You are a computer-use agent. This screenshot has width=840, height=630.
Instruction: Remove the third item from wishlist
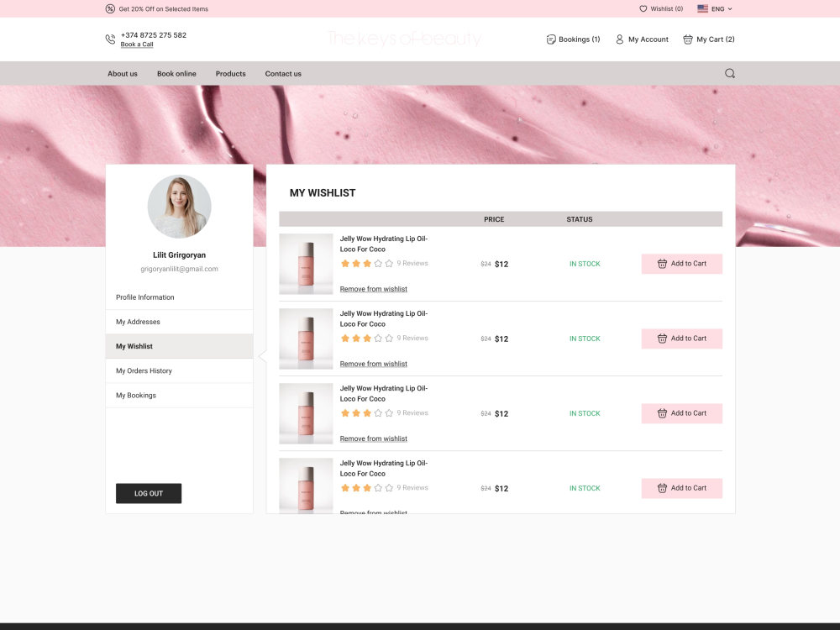click(x=374, y=438)
